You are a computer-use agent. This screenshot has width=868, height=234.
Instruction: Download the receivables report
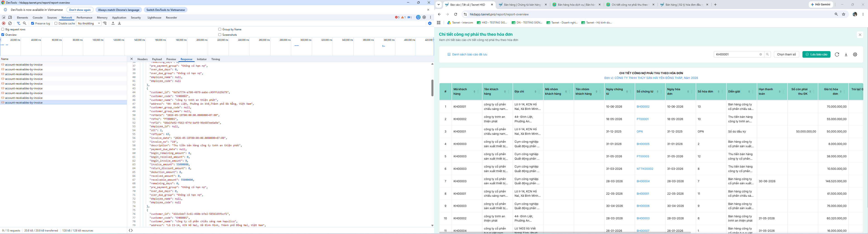click(x=846, y=55)
